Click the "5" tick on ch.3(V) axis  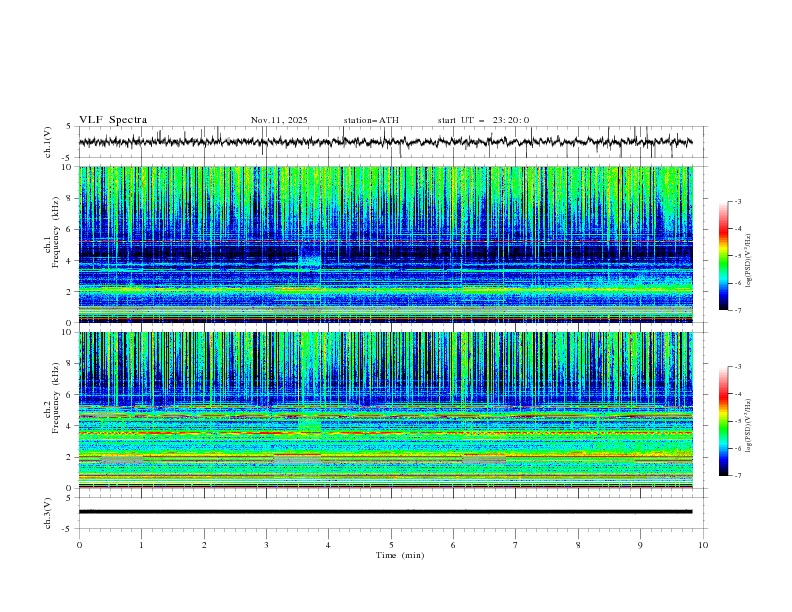(x=69, y=497)
